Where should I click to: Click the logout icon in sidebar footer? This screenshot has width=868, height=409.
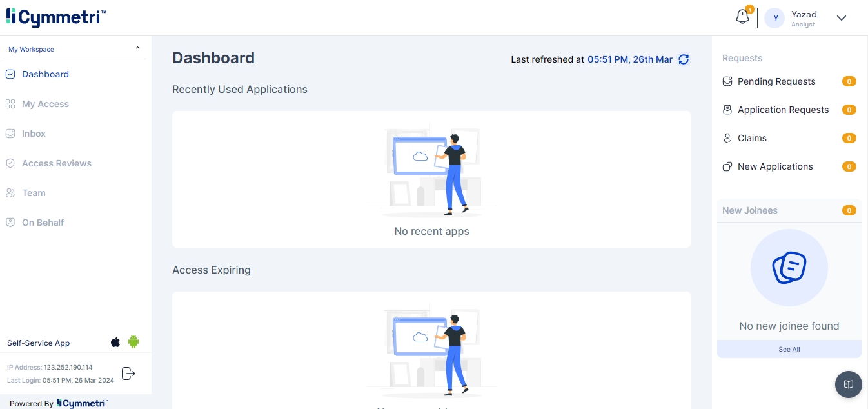pos(128,374)
